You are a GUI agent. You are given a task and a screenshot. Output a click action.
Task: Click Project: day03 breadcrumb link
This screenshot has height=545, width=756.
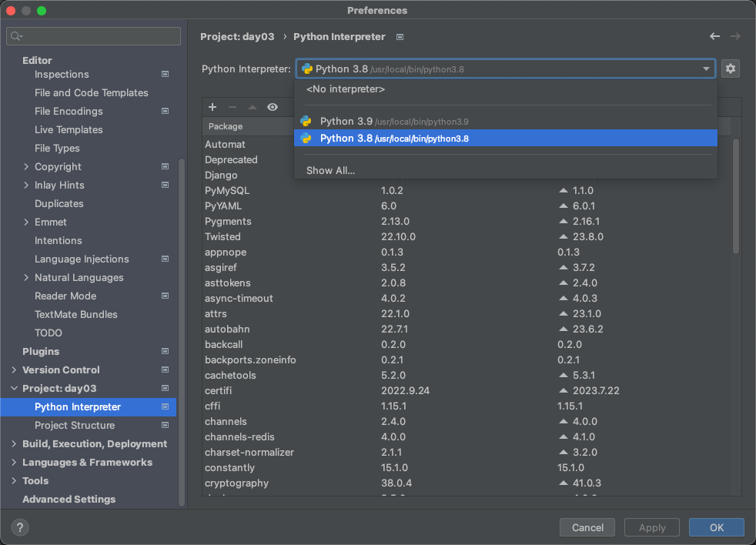tap(237, 37)
